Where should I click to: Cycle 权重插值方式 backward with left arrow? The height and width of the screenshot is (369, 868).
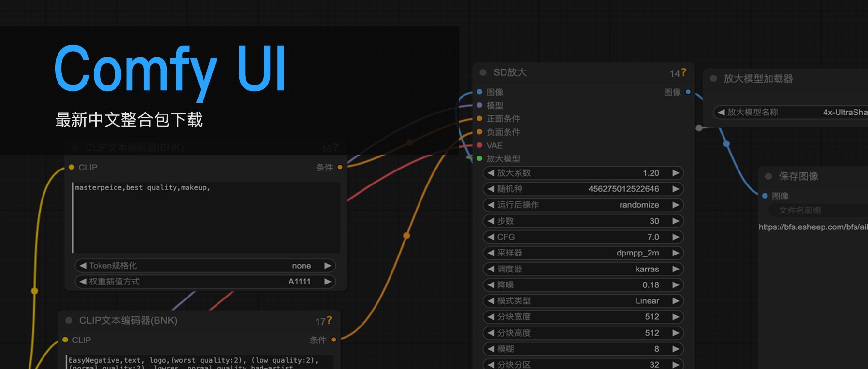click(x=83, y=282)
